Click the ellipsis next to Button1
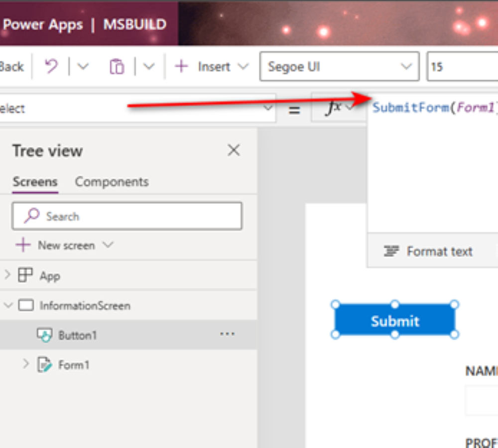This screenshot has width=498, height=448. click(227, 334)
